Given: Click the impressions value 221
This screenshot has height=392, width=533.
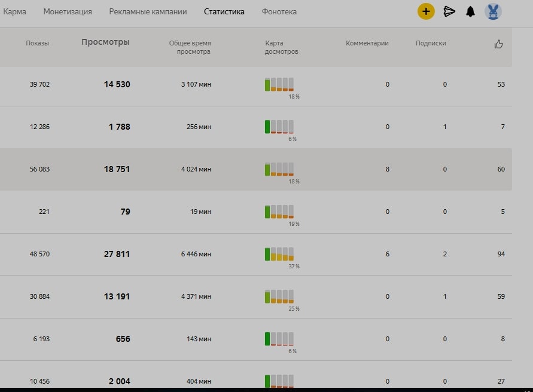Looking at the screenshot, I should click(44, 212).
